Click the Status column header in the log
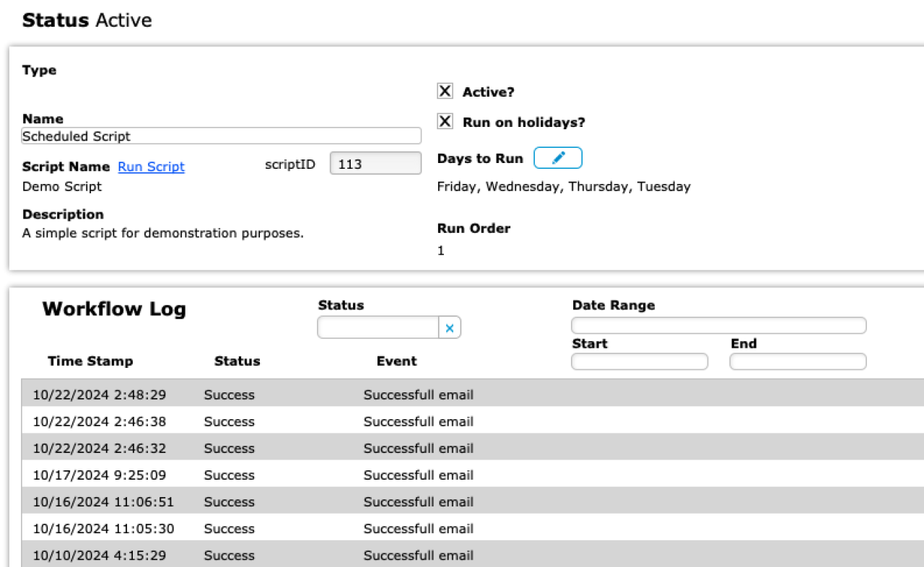This screenshot has width=924, height=567. click(x=237, y=361)
